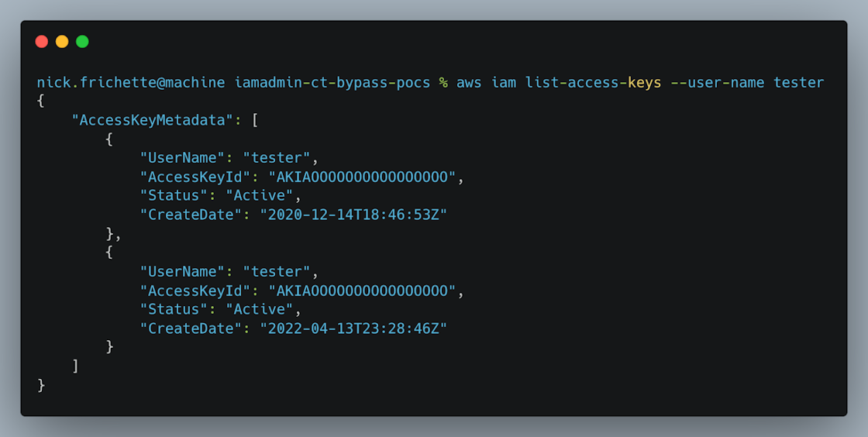
Task: Click the % prompt symbol
Action: coord(443,83)
